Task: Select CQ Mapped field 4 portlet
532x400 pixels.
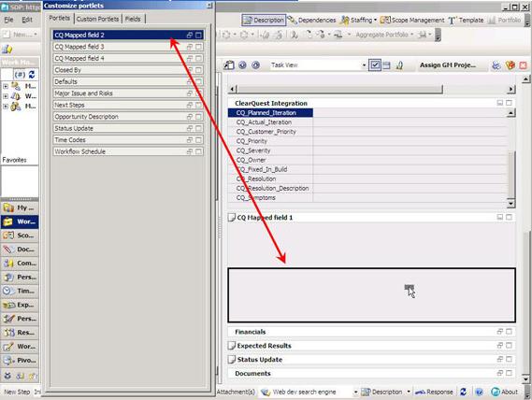Action: click(129, 58)
